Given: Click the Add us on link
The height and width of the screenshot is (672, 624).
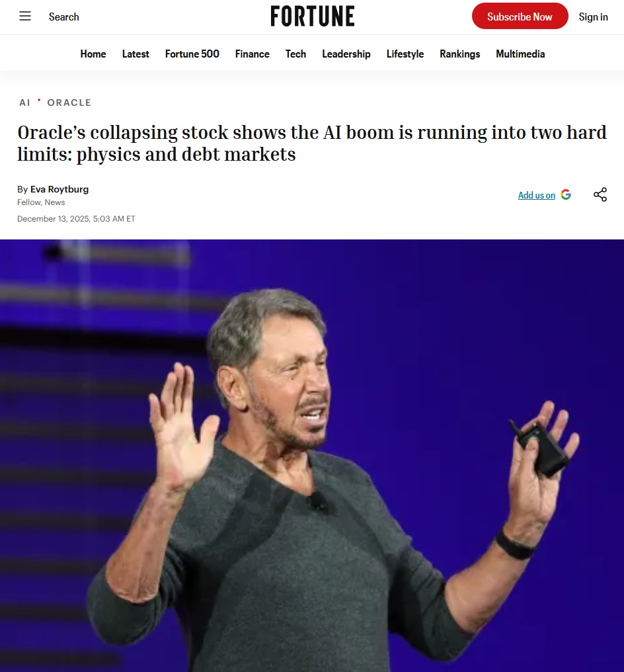Looking at the screenshot, I should 537,195.
